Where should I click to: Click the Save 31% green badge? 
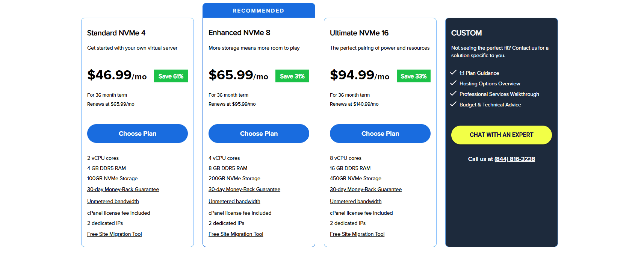click(x=292, y=76)
